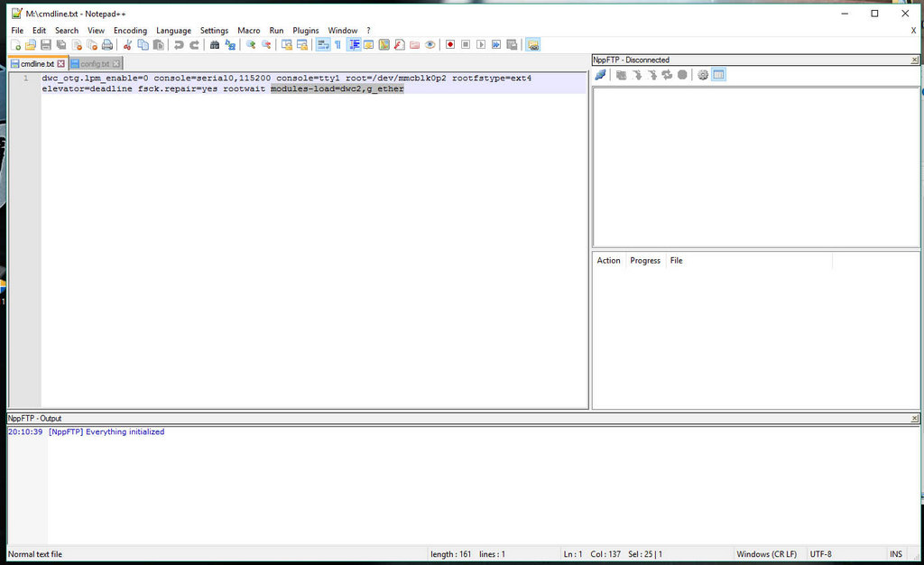Click the Windows (CR LF) status field
The height and width of the screenshot is (565, 924).
(x=766, y=554)
